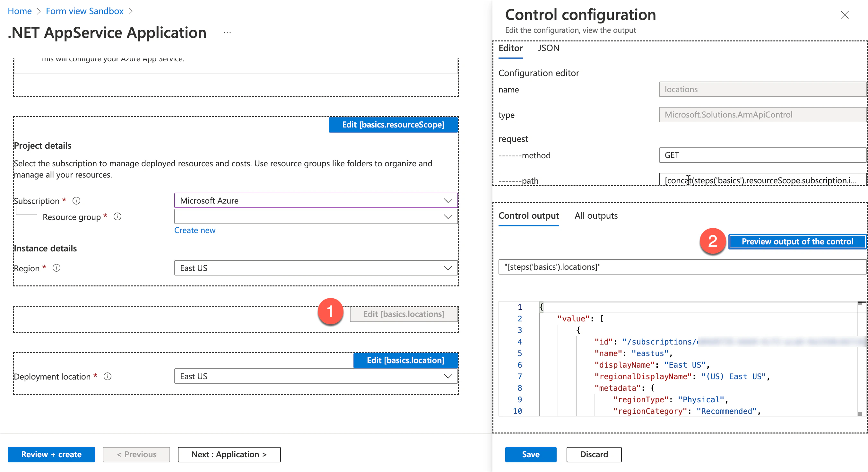Open the Resource group dropdown

tap(316, 217)
